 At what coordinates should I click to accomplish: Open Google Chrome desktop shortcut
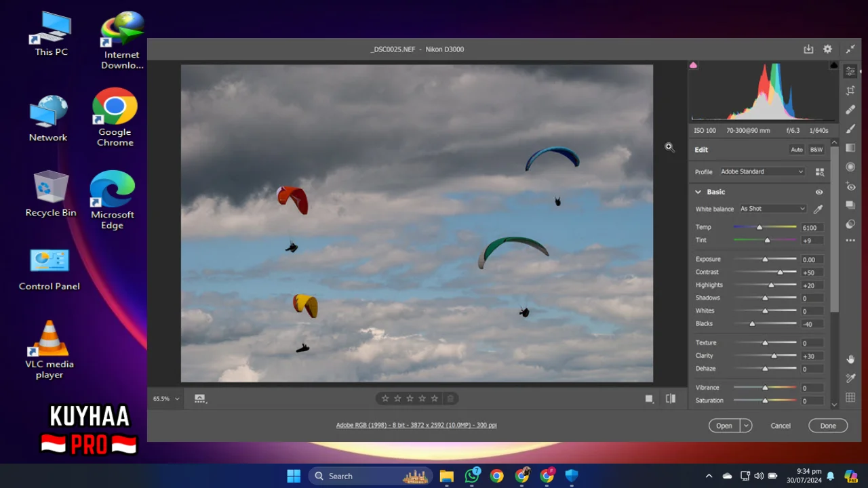115,117
